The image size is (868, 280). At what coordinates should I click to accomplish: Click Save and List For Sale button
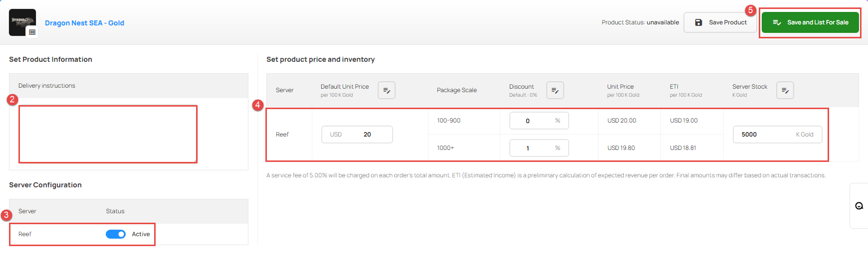pos(810,22)
